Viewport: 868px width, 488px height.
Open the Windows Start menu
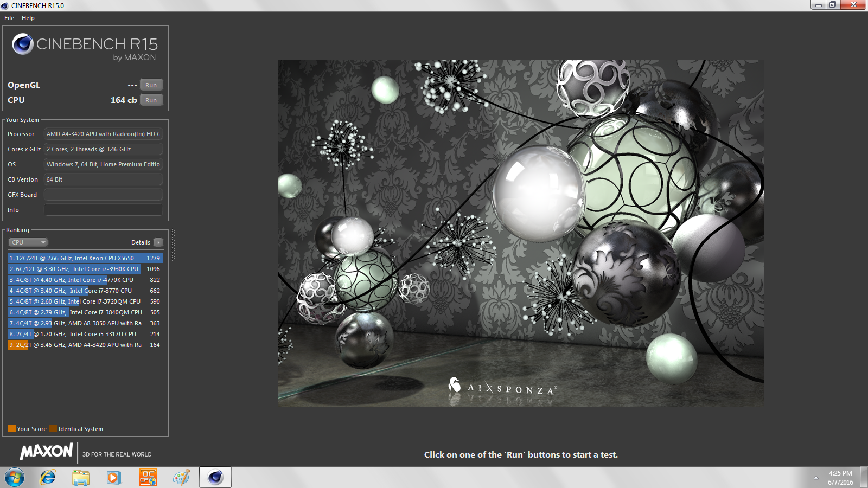[15, 478]
